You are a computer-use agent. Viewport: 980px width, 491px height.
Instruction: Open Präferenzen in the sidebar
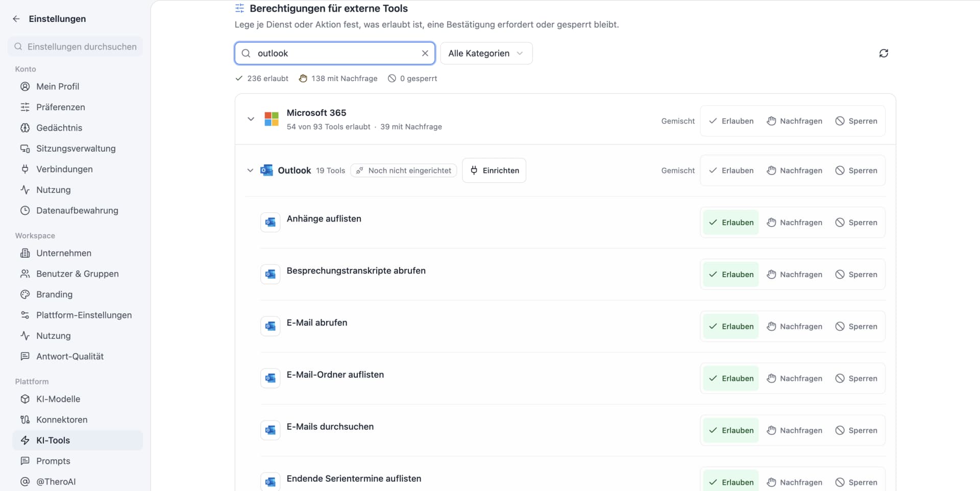[x=78, y=107]
